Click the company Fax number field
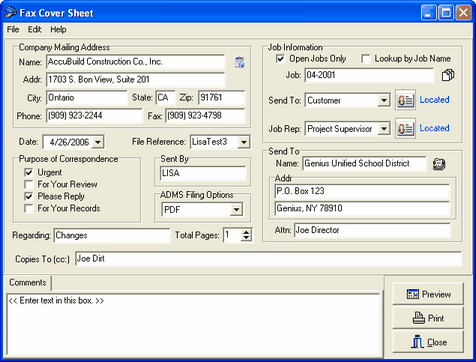Viewport: 476px width, 362px height. (205, 116)
